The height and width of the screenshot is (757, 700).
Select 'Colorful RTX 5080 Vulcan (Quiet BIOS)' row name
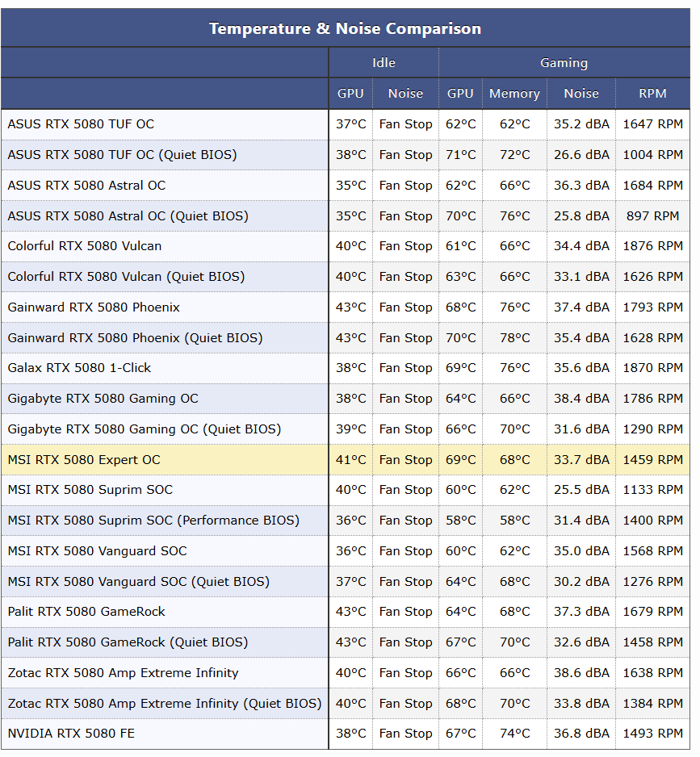(x=126, y=277)
